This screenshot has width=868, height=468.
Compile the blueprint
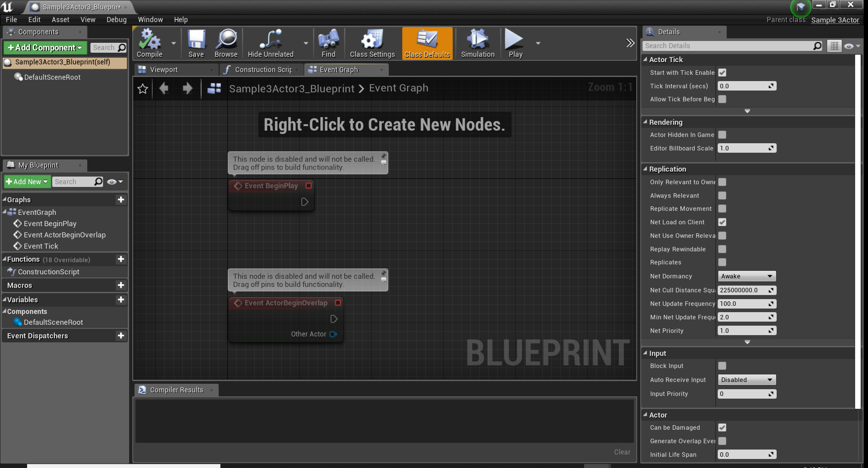point(150,43)
